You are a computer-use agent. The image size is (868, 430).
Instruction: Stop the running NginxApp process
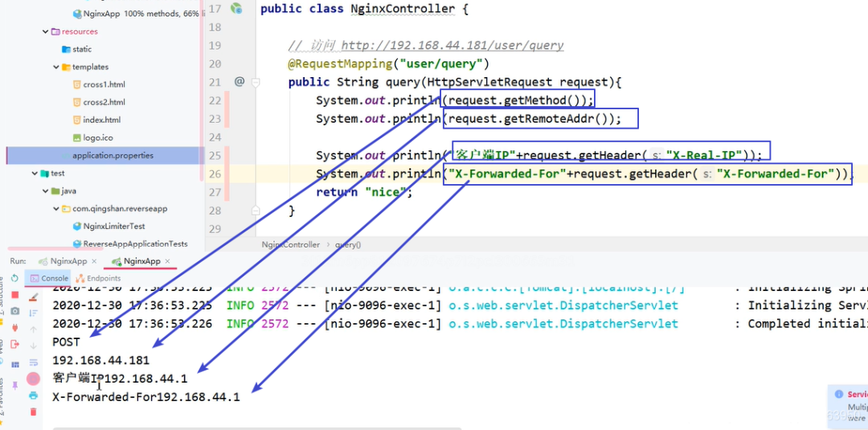point(15,295)
